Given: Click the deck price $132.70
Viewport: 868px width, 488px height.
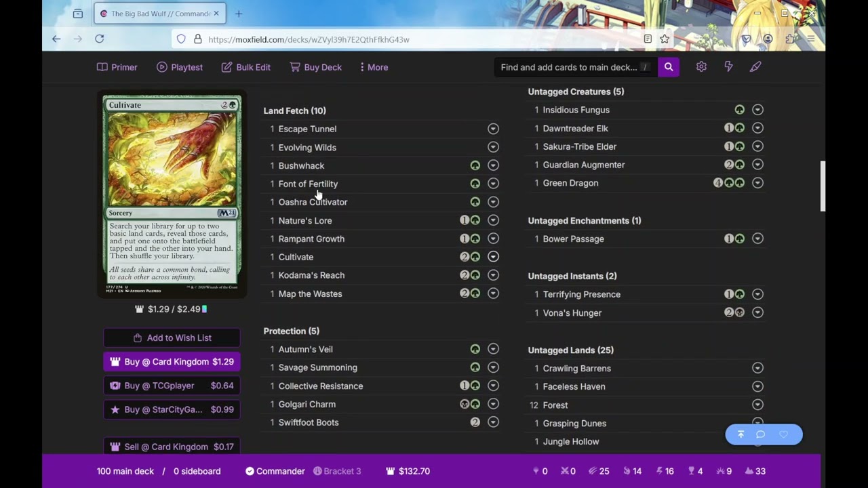Looking at the screenshot, I should click(408, 471).
